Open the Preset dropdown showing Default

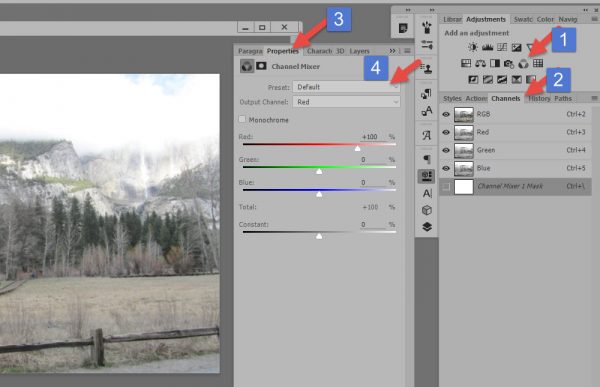pos(346,87)
